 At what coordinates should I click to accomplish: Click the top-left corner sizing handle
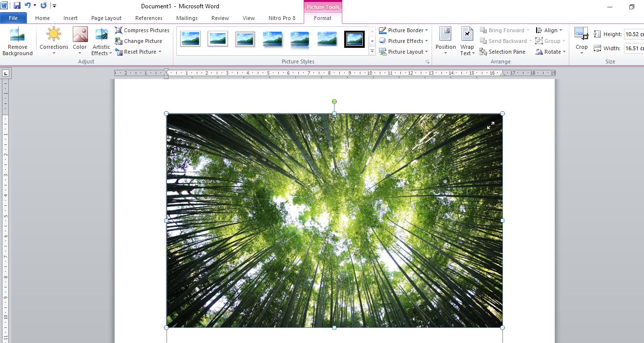pyautogui.click(x=166, y=114)
